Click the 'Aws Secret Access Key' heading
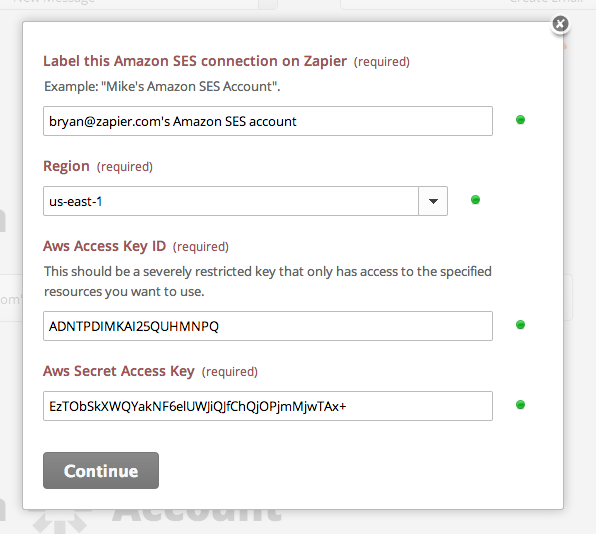 tap(119, 371)
